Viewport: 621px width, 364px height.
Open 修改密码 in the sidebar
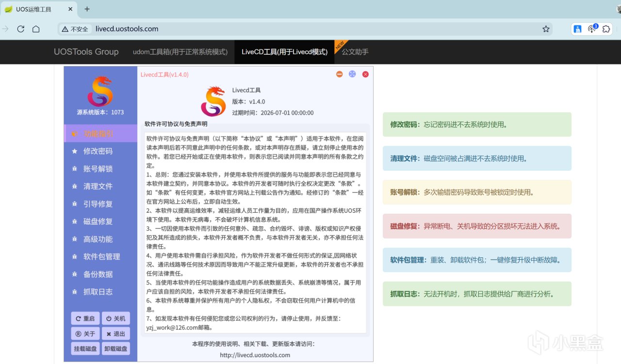coord(100,151)
